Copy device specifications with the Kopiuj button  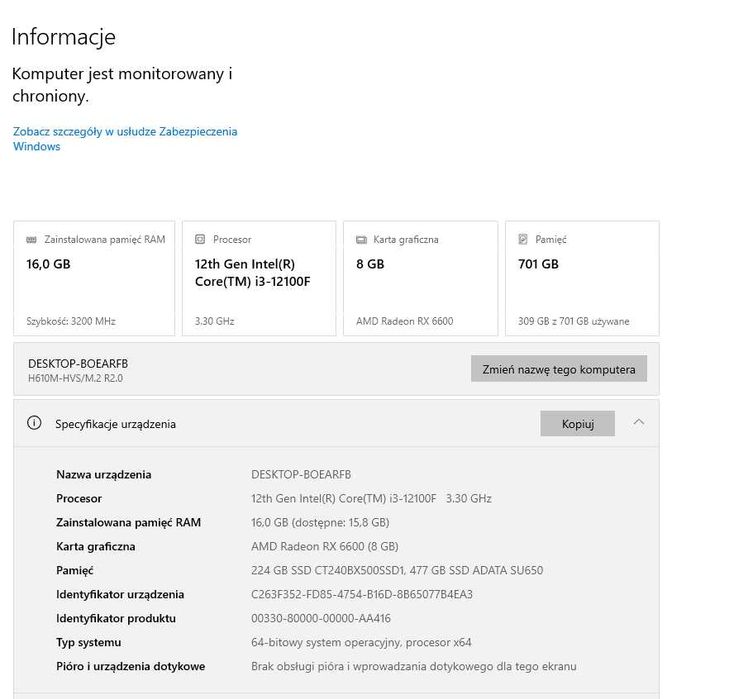pyautogui.click(x=577, y=423)
